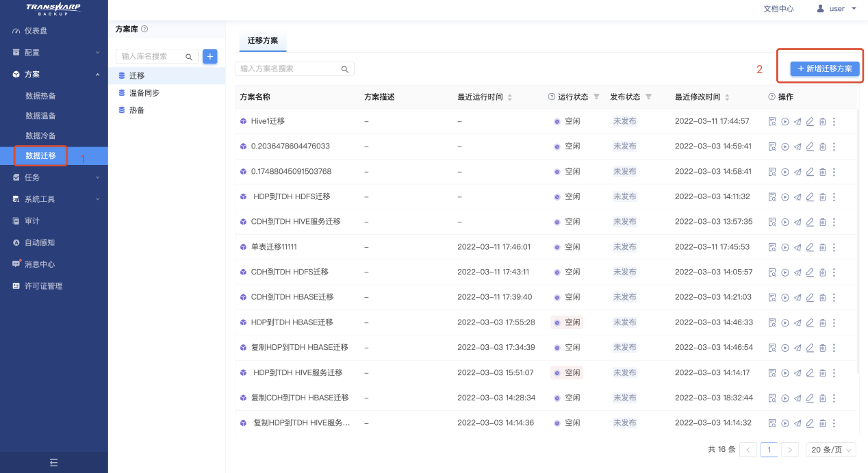Click the 新增迁移方案 button

click(x=824, y=68)
